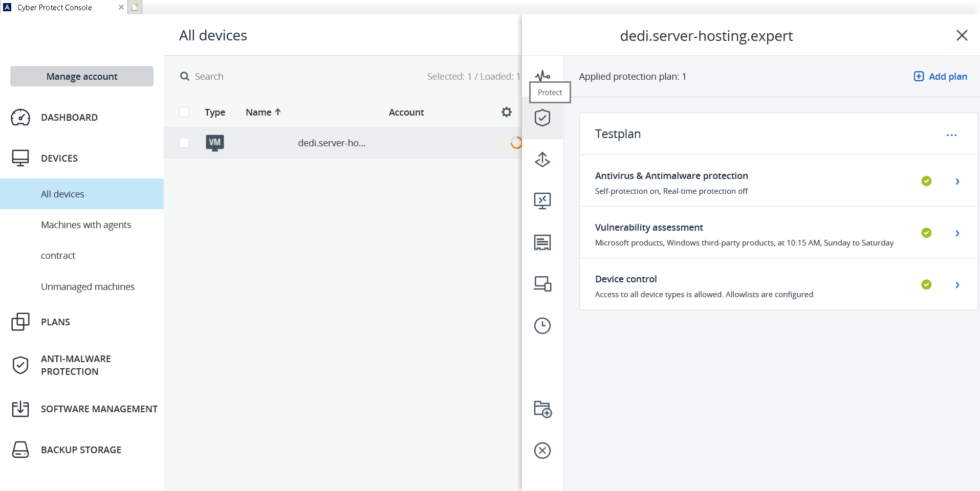Click Vulnerability assessment title
The height and width of the screenshot is (491, 980).
coord(649,227)
